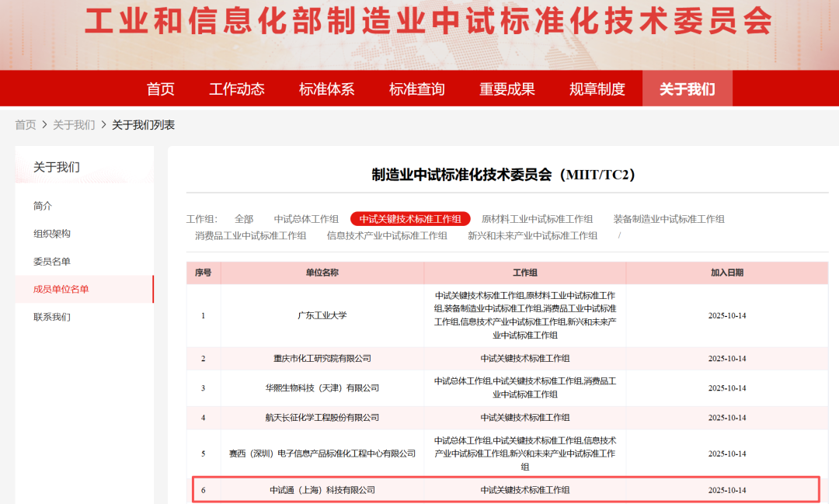Click 重庆市化工研究院有限公司 in the table

point(322,358)
